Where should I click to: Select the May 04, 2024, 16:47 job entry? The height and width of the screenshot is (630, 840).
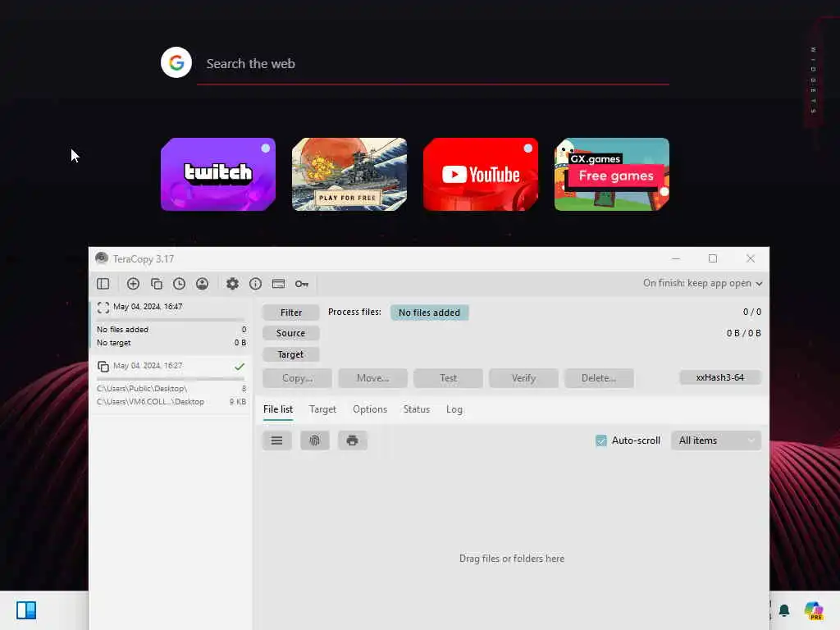tap(171, 325)
